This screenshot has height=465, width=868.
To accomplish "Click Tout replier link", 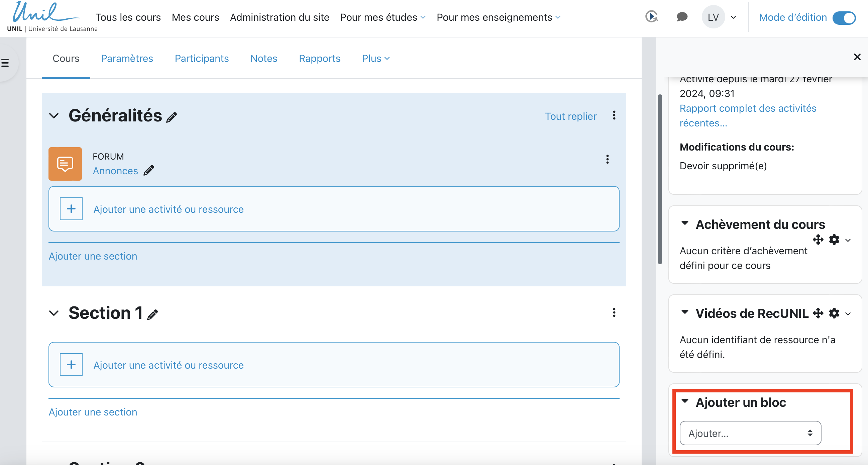I will coord(570,116).
